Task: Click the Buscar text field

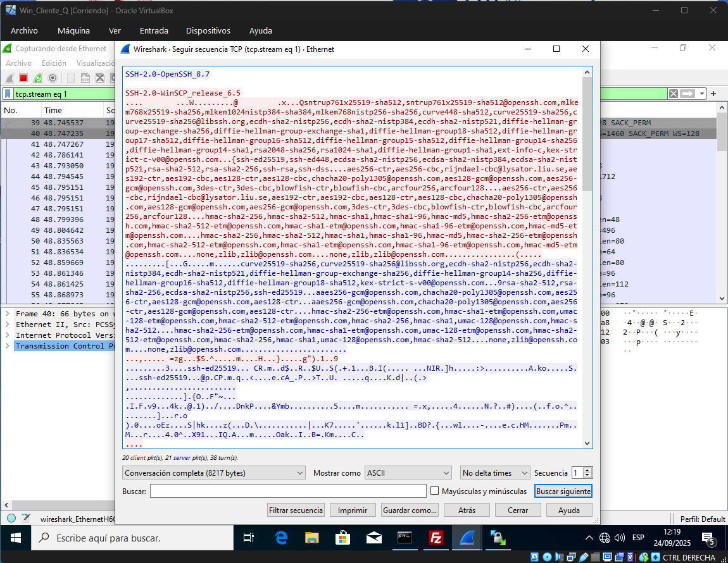Action: coord(288,491)
